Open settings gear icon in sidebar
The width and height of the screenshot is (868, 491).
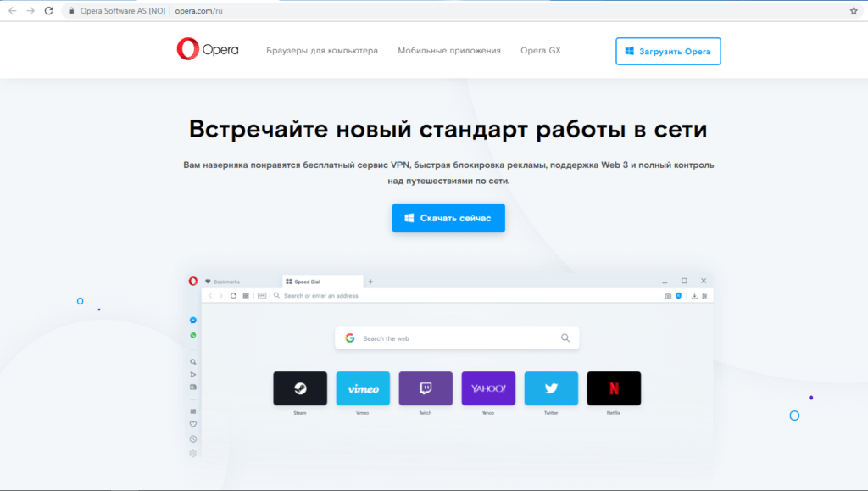click(x=192, y=454)
